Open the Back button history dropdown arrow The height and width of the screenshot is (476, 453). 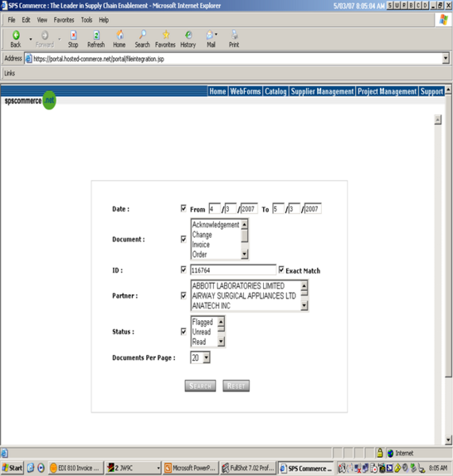[30, 39]
